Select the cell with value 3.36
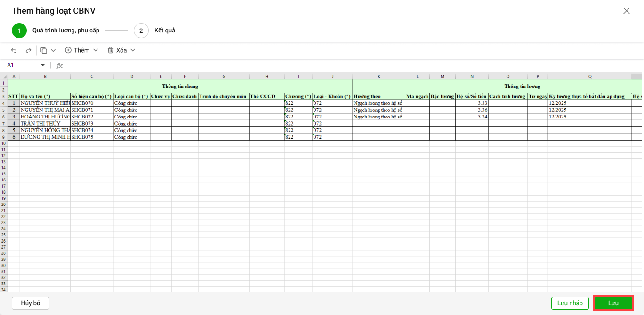644x315 pixels. pos(472,110)
